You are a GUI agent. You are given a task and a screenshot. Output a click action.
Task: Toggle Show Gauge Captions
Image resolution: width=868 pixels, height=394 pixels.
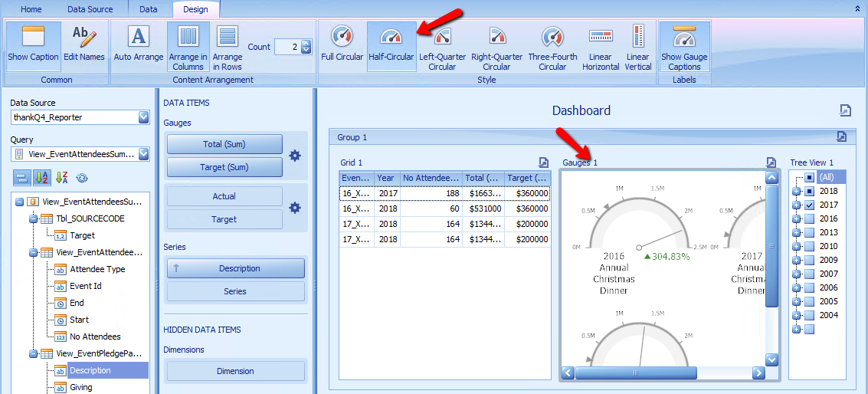pyautogui.click(x=684, y=47)
